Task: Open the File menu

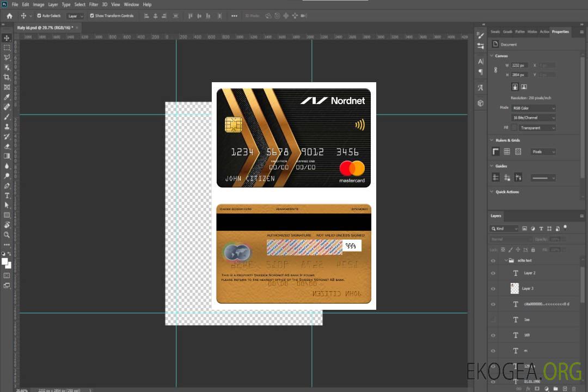Action: click(15, 4)
